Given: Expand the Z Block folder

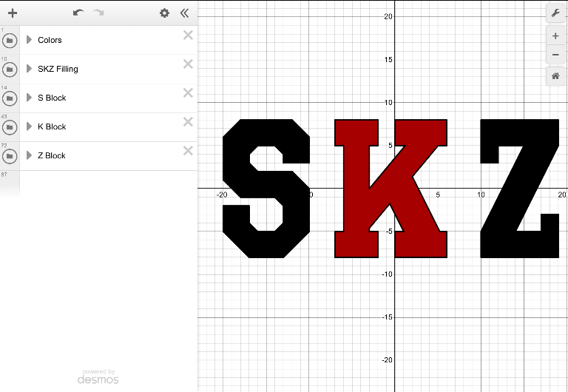Looking at the screenshot, I should tap(30, 155).
